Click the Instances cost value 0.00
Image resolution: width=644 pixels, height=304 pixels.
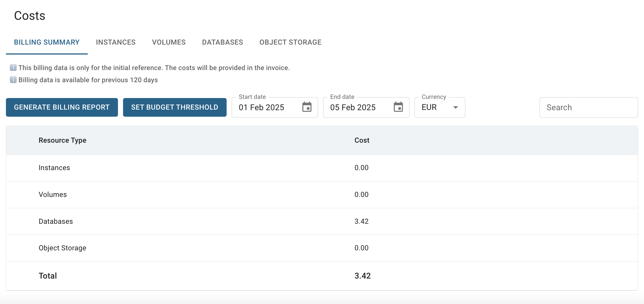362,168
